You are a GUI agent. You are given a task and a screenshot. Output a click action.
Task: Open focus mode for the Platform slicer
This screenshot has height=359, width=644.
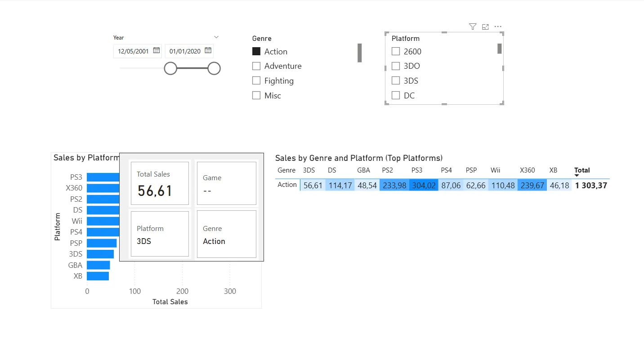tap(485, 27)
